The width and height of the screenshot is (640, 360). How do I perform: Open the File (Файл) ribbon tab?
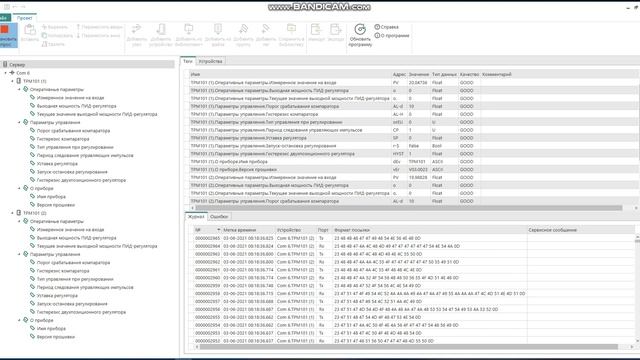pyautogui.click(x=4, y=18)
